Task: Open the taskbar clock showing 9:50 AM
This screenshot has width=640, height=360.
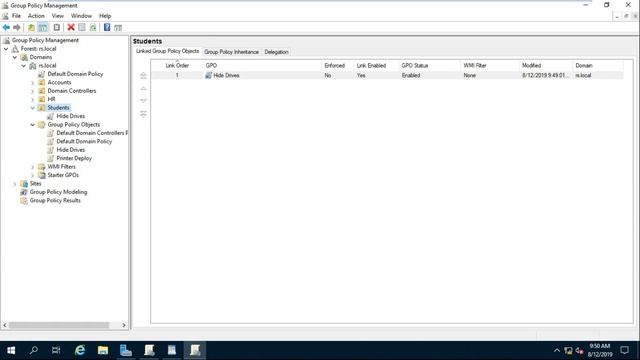Action: pyautogui.click(x=600, y=350)
